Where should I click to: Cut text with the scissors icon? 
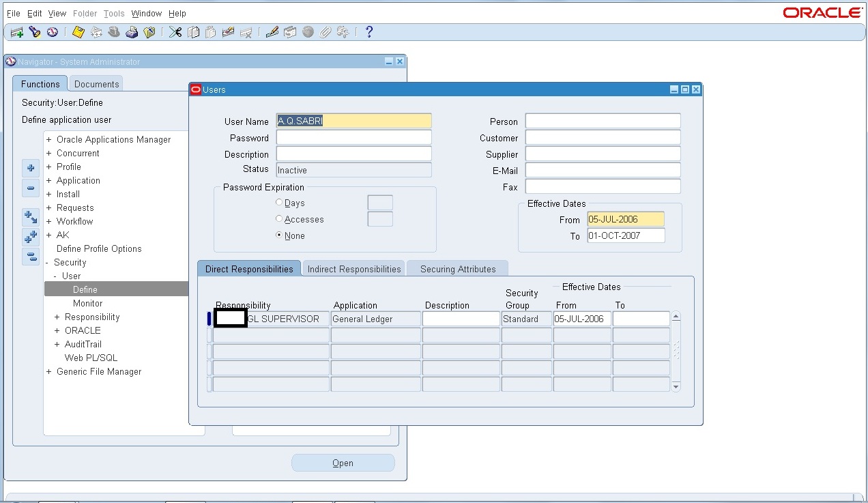click(x=175, y=31)
